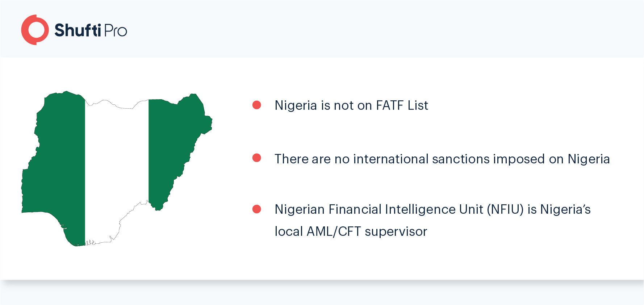Click the word 'Shufti' in the header logo
Image resolution: width=644 pixels, height=305 pixels.
tap(78, 30)
